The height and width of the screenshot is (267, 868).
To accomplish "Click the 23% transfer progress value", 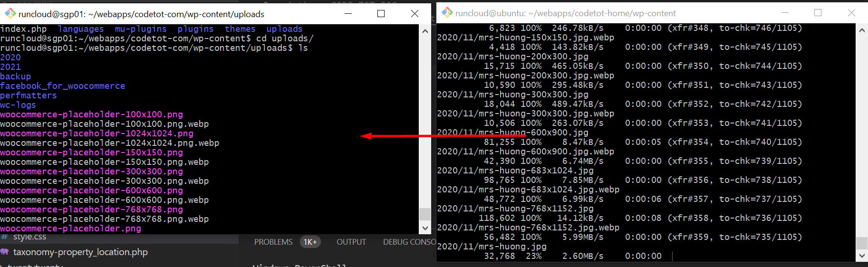I will [x=534, y=256].
